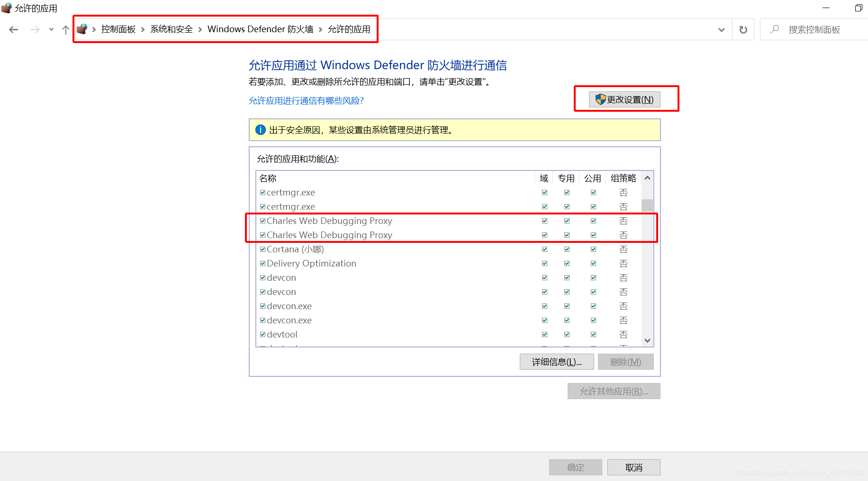Click the 公用 column header
Viewport: 868px width, 481px height.
[x=593, y=178]
